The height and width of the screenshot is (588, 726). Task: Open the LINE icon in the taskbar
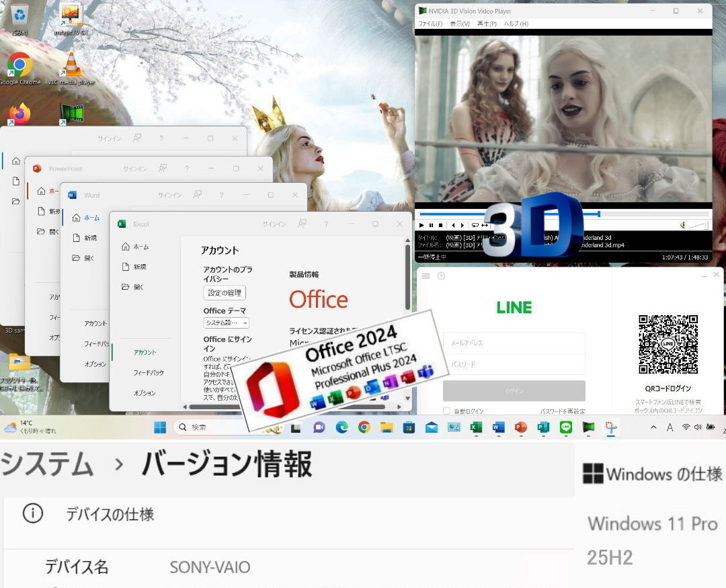pos(566,427)
